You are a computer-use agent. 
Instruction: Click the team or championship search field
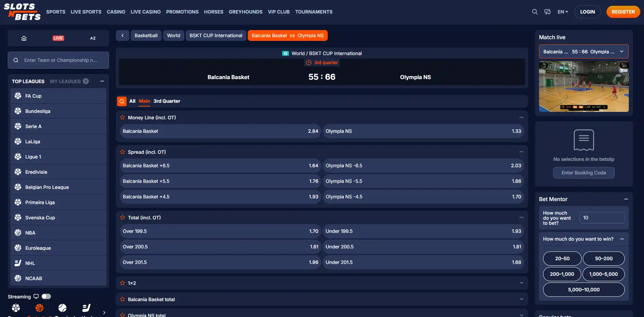(x=58, y=60)
